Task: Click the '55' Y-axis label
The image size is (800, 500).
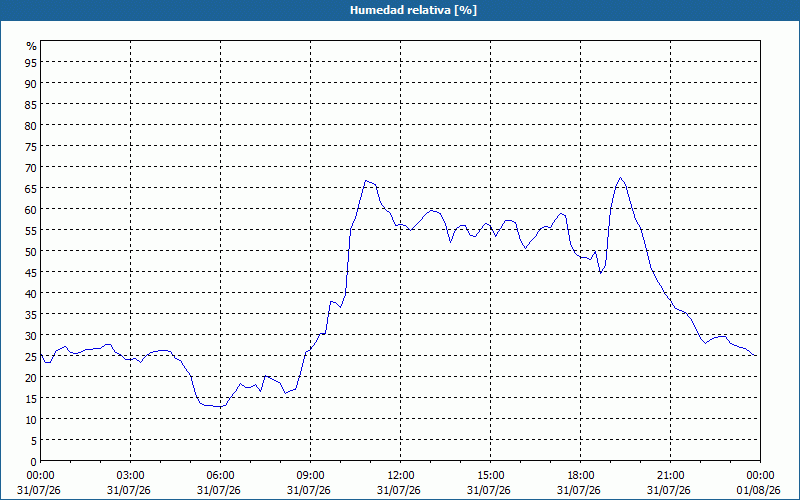Action: coord(31,230)
